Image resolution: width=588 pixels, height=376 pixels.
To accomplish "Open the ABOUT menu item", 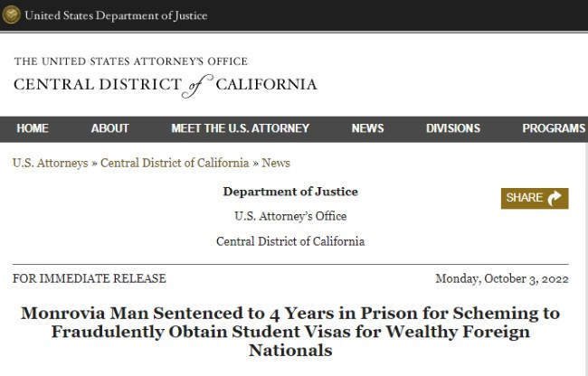I will click(109, 128).
